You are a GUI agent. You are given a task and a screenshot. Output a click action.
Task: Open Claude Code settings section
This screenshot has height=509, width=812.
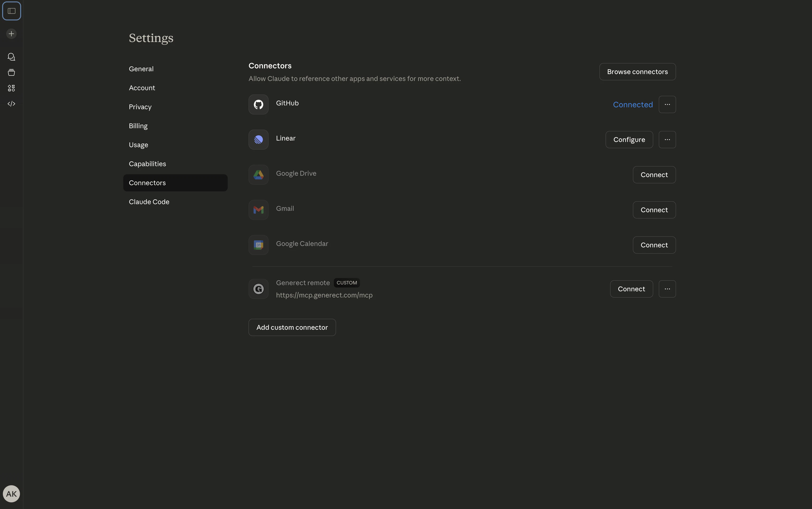pos(149,202)
